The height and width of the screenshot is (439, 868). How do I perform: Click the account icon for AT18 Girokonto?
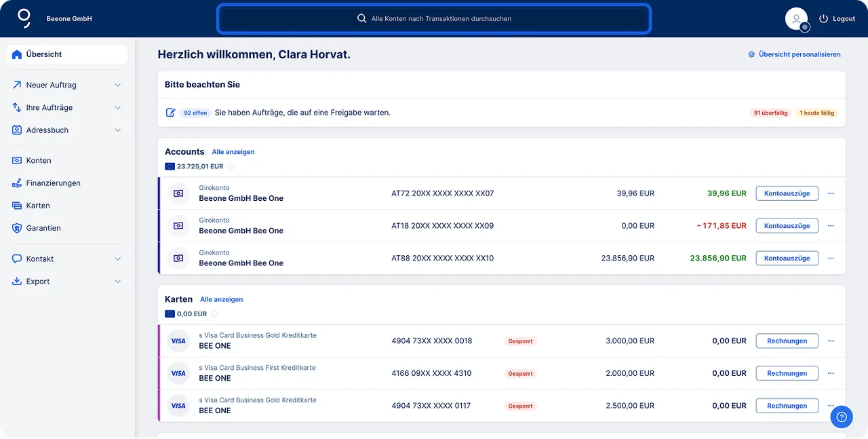[x=178, y=226]
